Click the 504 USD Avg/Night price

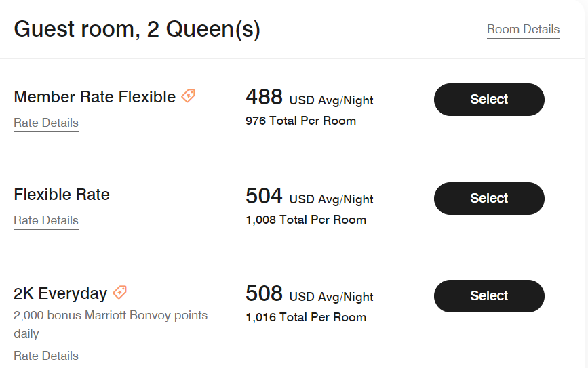coord(309,197)
